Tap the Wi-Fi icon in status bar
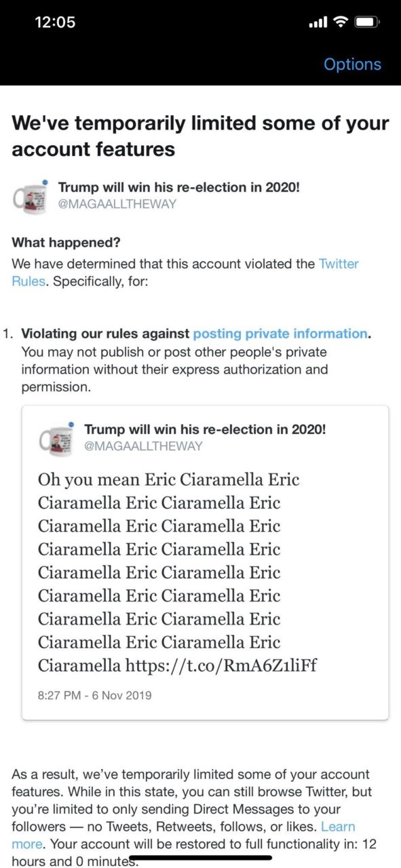The height and width of the screenshot is (868, 401). point(339,22)
